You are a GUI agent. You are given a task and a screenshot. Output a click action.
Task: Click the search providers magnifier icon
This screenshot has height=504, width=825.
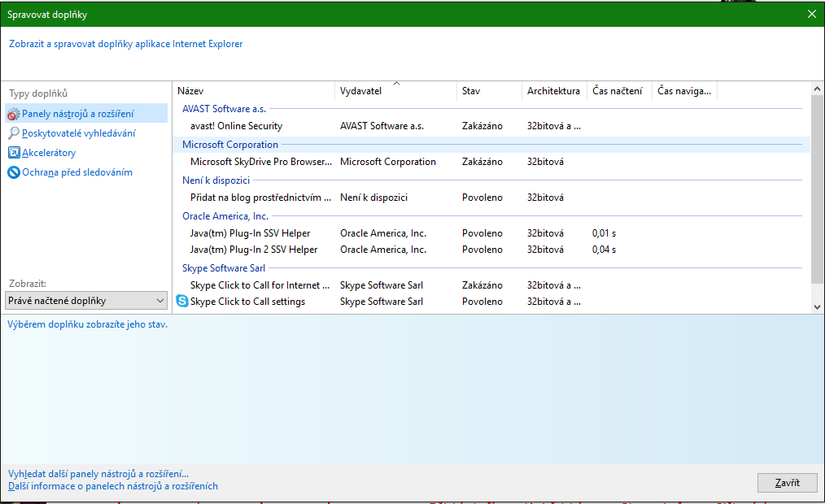[x=13, y=133]
